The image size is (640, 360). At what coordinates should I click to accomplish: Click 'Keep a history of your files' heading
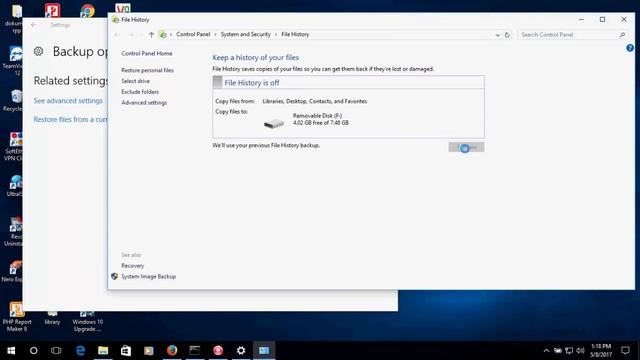(256, 58)
